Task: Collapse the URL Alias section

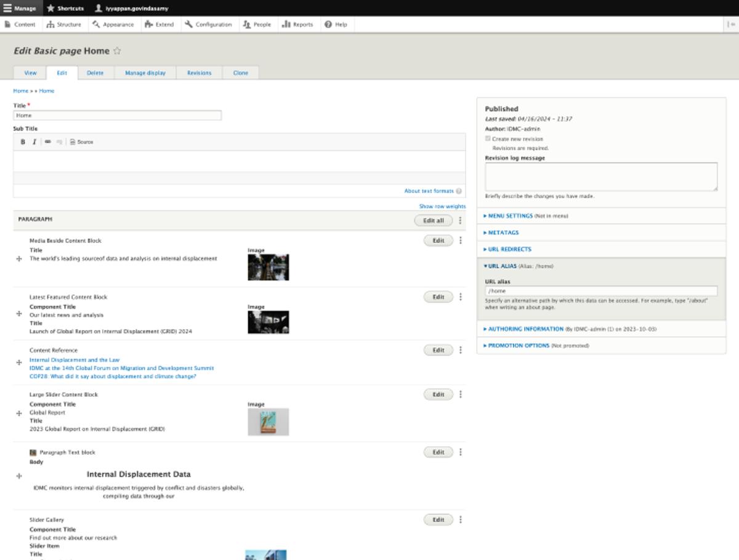Action: click(x=503, y=266)
